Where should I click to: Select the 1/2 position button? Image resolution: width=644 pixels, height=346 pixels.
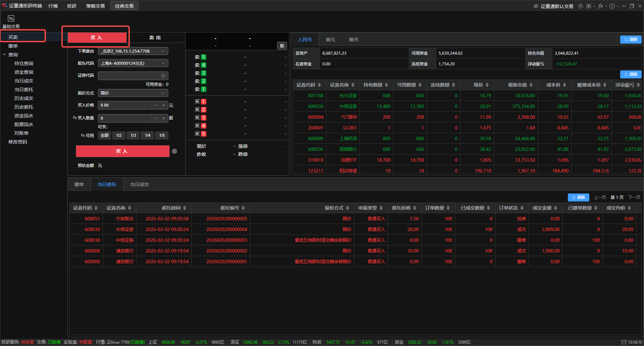click(x=119, y=135)
